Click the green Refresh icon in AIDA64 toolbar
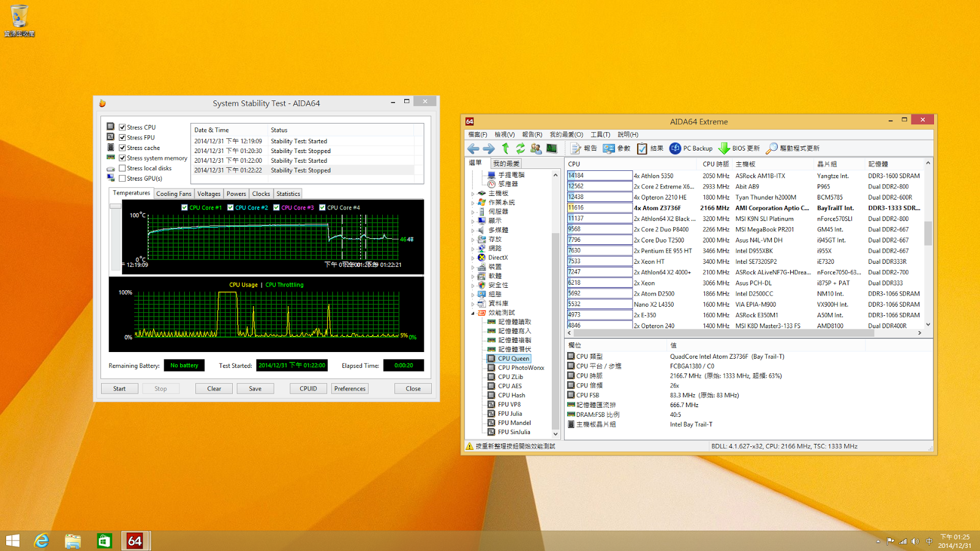This screenshot has height=551, width=980. pos(520,148)
